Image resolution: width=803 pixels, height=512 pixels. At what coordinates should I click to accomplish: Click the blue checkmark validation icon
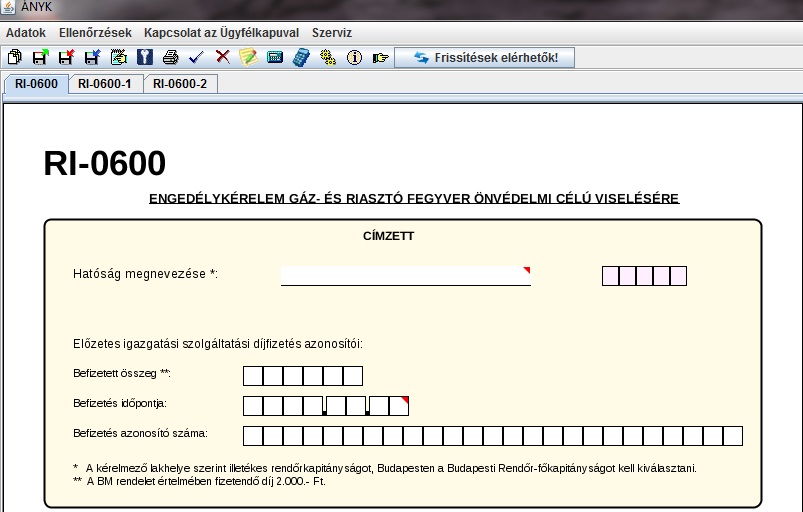196,58
